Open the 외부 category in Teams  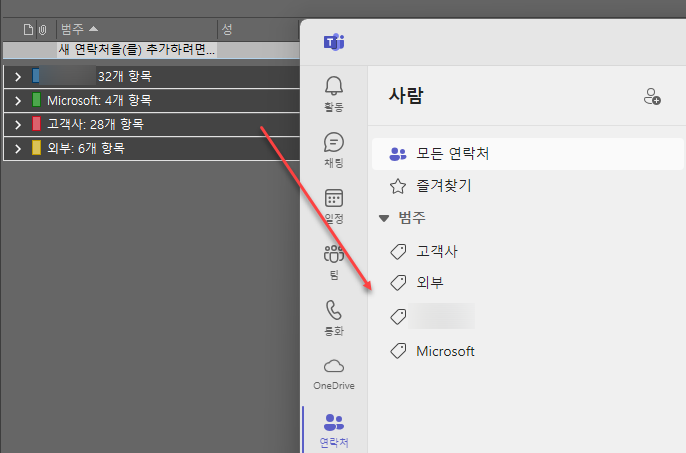tap(430, 283)
